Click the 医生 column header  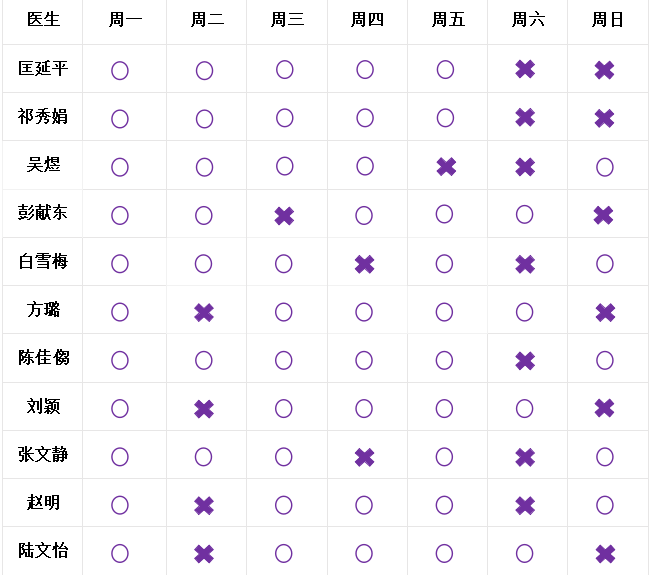pos(43,20)
